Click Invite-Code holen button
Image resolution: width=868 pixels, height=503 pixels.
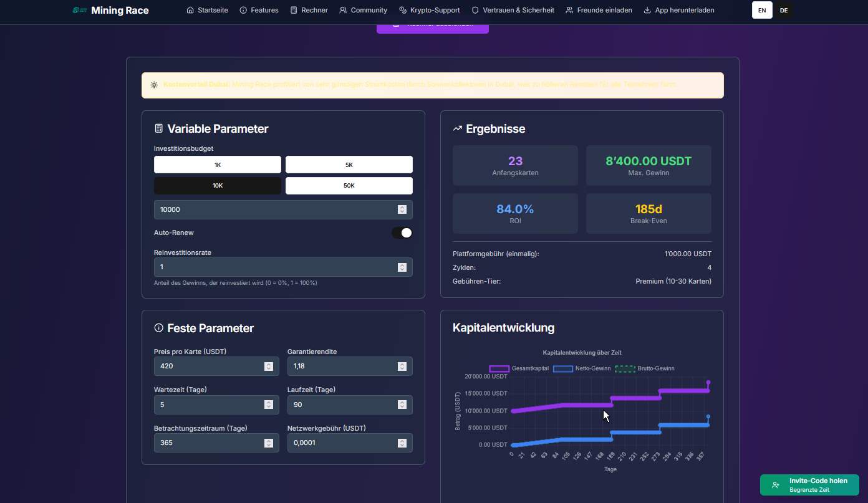coord(809,485)
